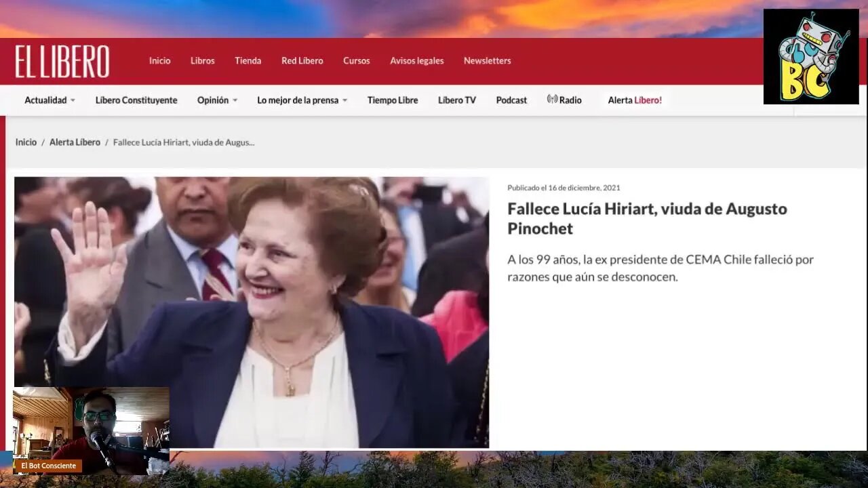Expand the Actualidad dropdown arrow
868x488 pixels.
coord(73,100)
